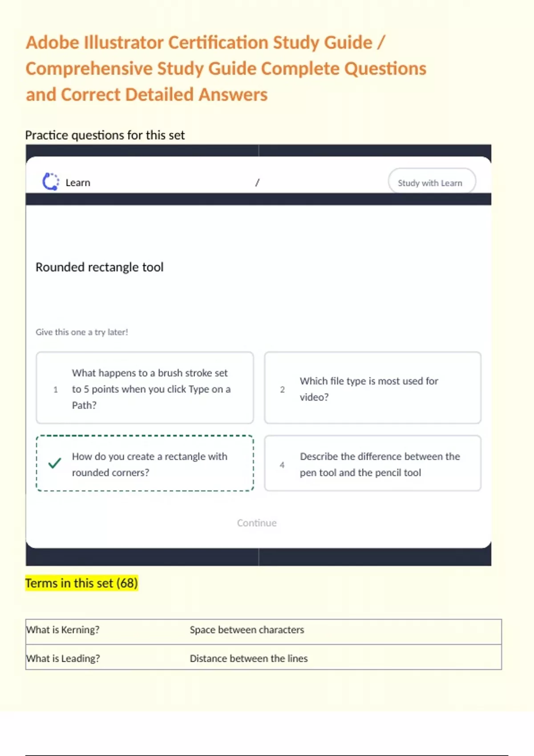The width and height of the screenshot is (534, 756).
Task: Click the Learn mode label
Action: [78, 183]
